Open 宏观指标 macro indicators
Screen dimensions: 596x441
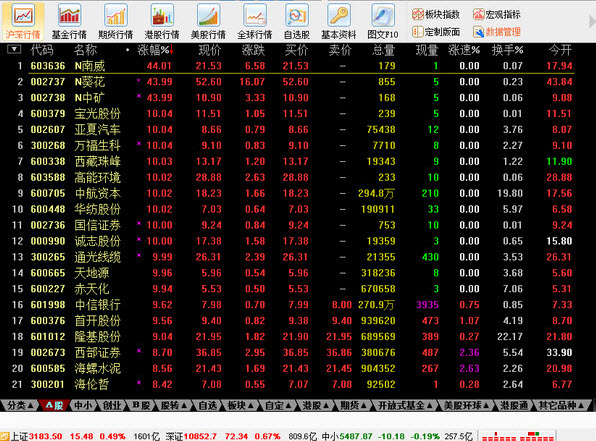[x=497, y=14]
